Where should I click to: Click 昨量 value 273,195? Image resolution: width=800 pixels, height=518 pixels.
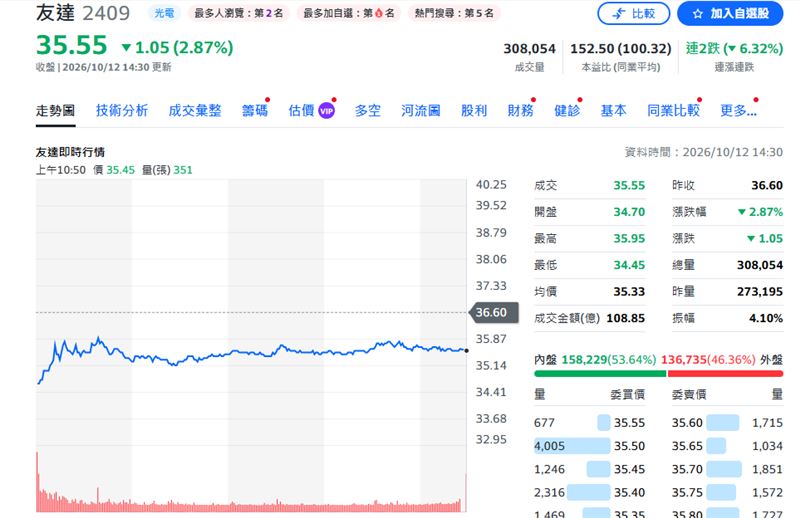[x=760, y=291]
